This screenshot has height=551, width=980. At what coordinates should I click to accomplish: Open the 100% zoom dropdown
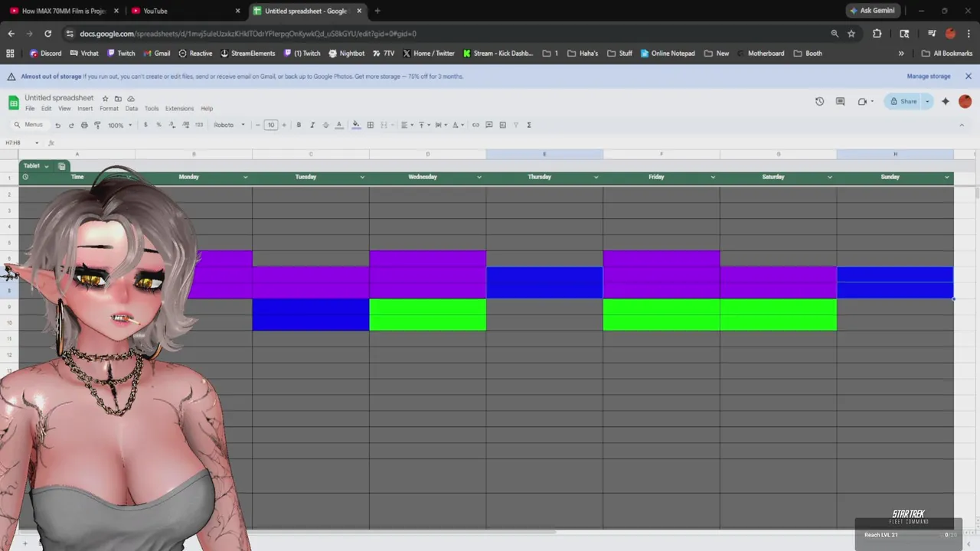(119, 125)
